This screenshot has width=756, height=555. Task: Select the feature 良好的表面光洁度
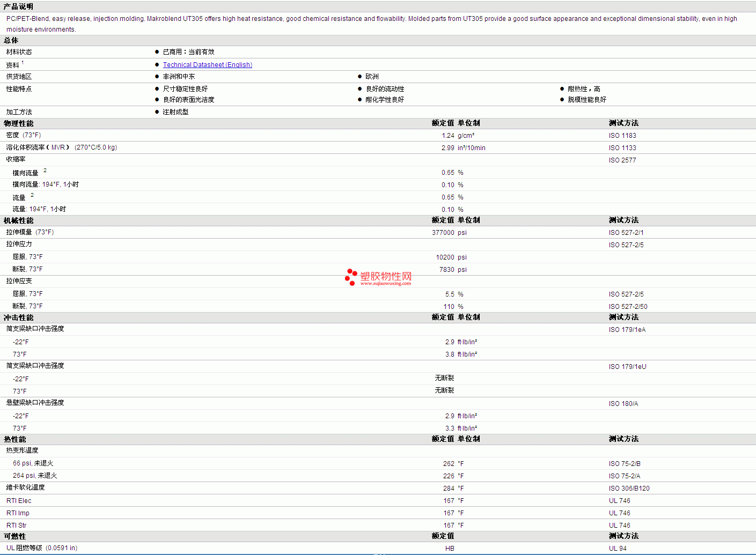[x=188, y=100]
